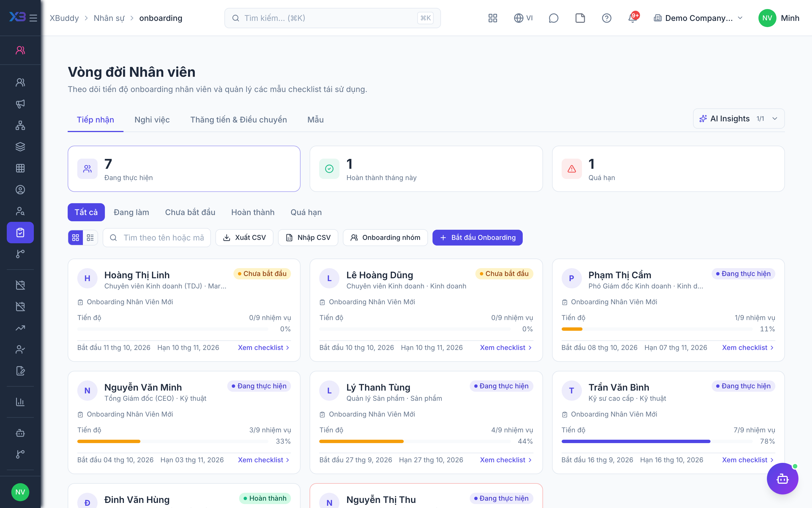This screenshot has width=812, height=508.
Task: Open the robot assistant sidebar icon
Action: 20,433
